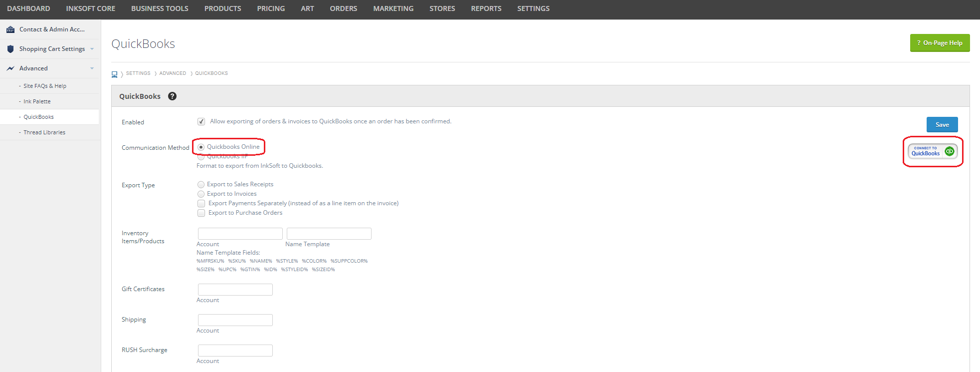The width and height of the screenshot is (980, 372).
Task: Click the %MFRSKU% template field
Action: pyautogui.click(x=210, y=261)
